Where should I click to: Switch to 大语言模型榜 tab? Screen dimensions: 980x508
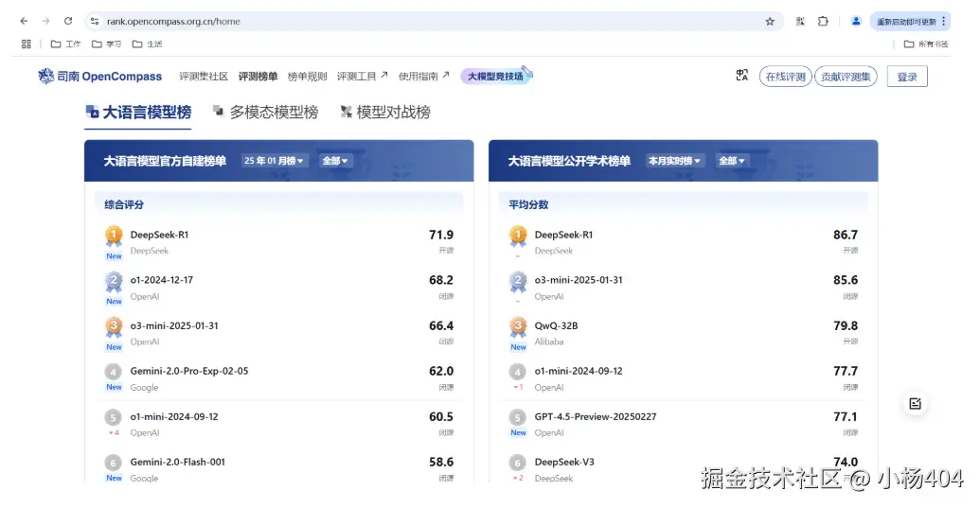[139, 113]
